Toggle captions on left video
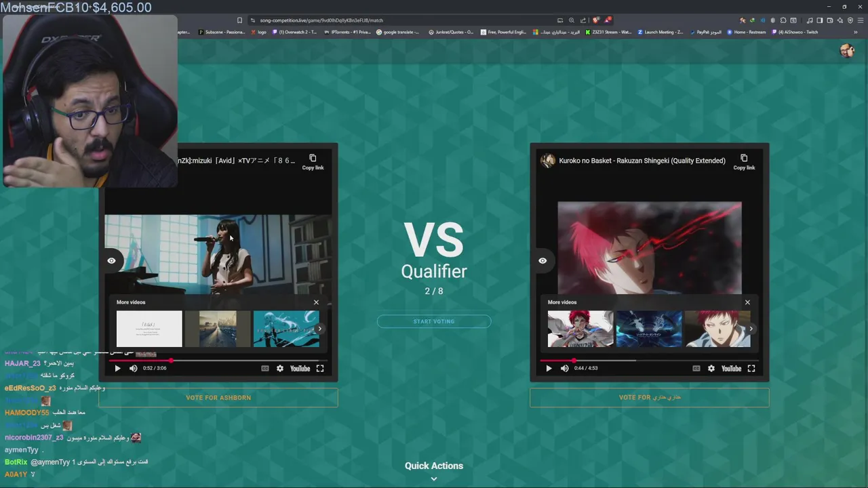Image resolution: width=868 pixels, height=488 pixels. click(x=265, y=369)
